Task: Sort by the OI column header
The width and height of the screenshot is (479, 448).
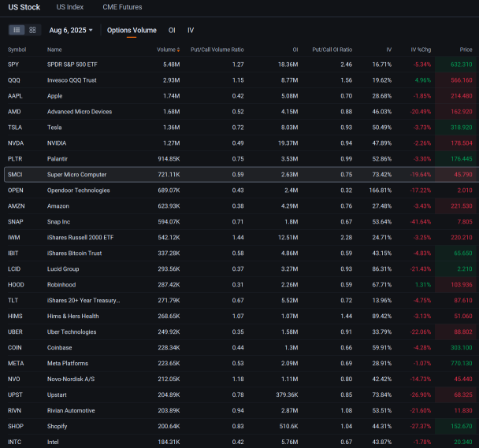Action: click(295, 50)
